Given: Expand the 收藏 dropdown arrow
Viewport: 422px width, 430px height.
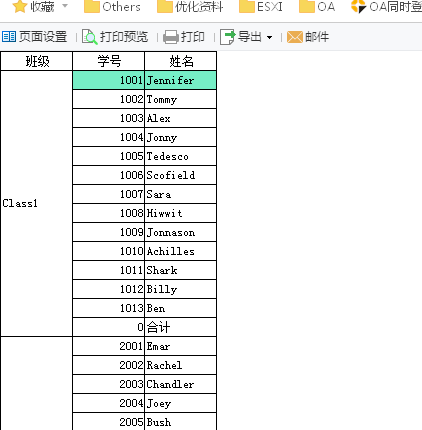Looking at the screenshot, I should click(65, 6).
